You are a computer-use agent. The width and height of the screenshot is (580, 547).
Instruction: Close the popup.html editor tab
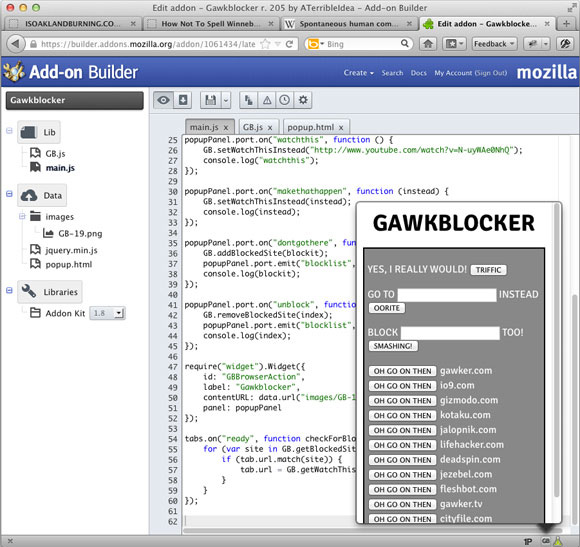(341, 128)
